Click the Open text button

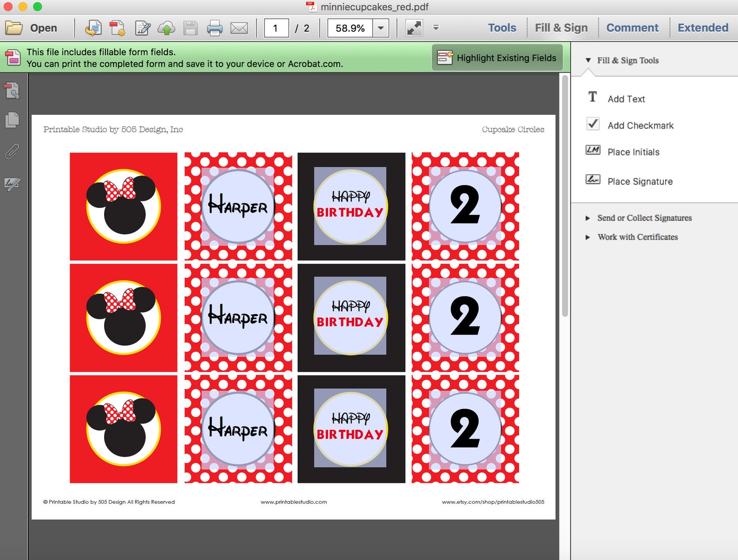pyautogui.click(x=44, y=28)
